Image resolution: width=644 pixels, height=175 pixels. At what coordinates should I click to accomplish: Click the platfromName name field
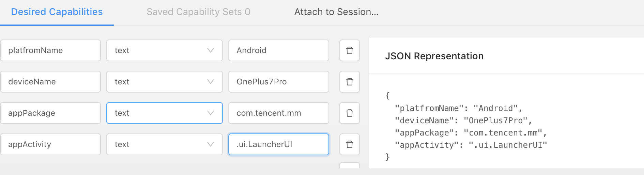click(50, 50)
